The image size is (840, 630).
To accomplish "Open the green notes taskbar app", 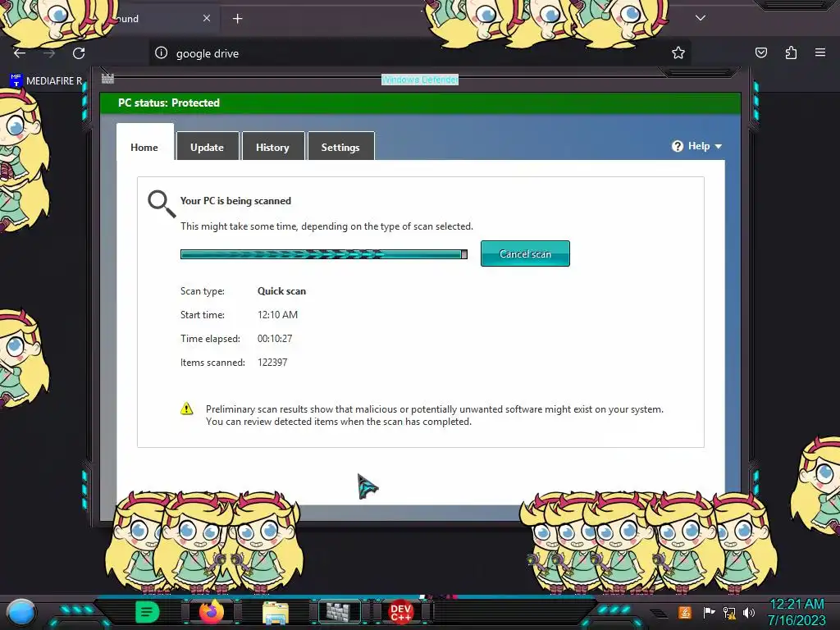I will coord(148,612).
